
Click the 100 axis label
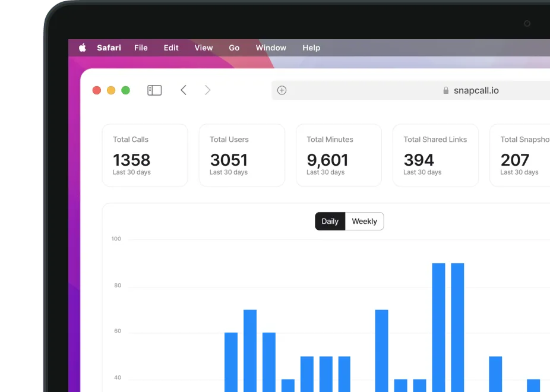tap(116, 239)
